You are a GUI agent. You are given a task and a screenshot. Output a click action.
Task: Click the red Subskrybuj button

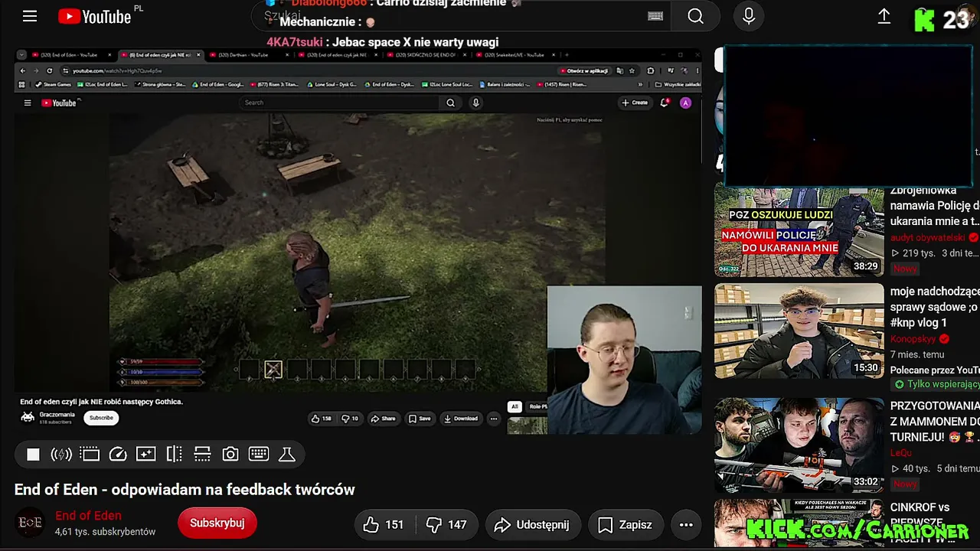click(217, 523)
